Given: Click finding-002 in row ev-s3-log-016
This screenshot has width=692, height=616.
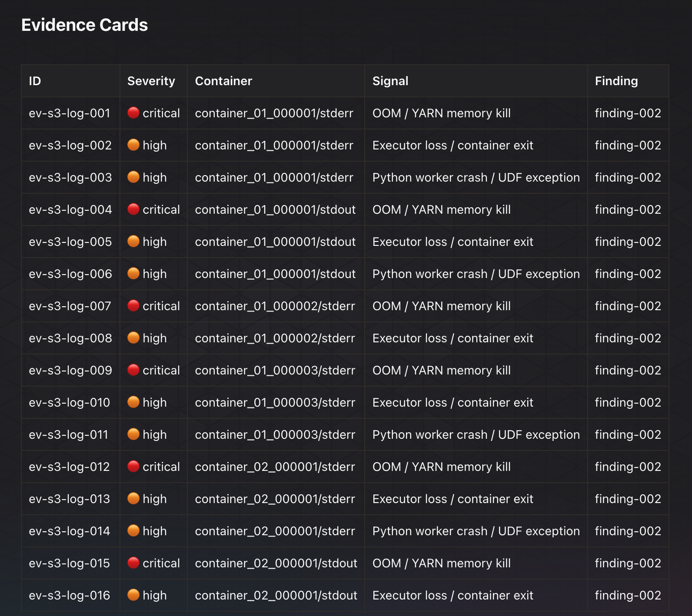Looking at the screenshot, I should click(628, 595).
